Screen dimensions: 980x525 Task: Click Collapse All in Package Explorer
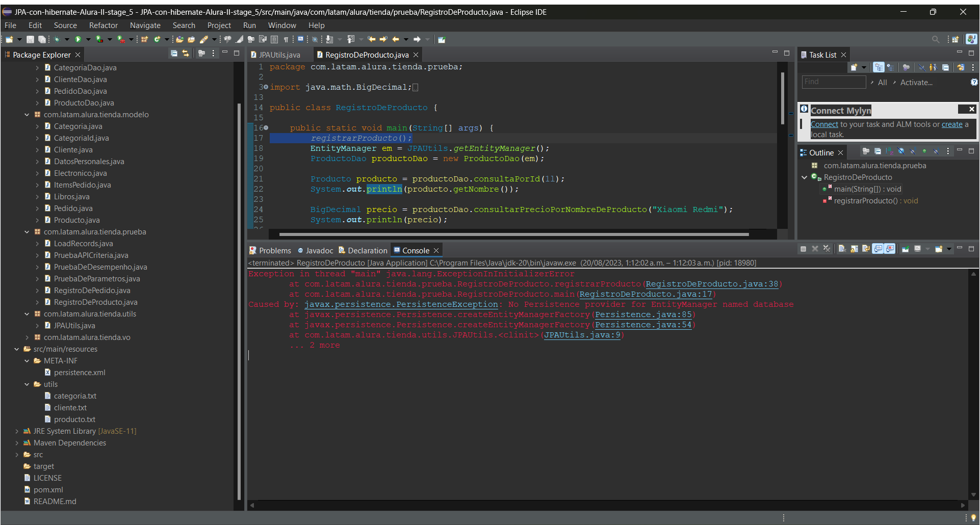[x=174, y=54]
